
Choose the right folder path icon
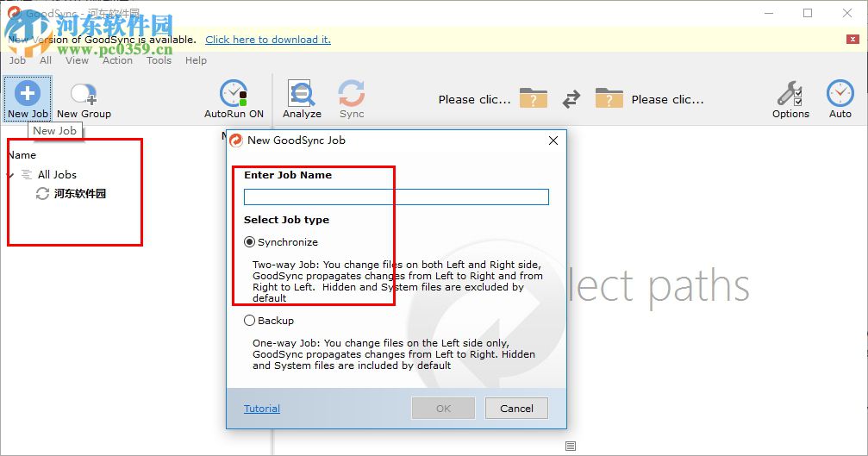click(609, 98)
